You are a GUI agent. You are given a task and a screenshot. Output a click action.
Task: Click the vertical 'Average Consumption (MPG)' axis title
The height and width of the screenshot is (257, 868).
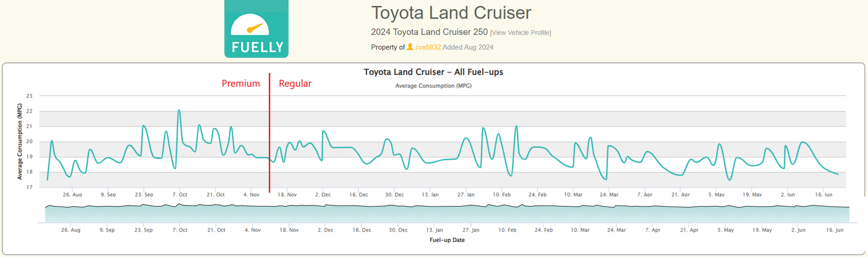click(x=20, y=142)
